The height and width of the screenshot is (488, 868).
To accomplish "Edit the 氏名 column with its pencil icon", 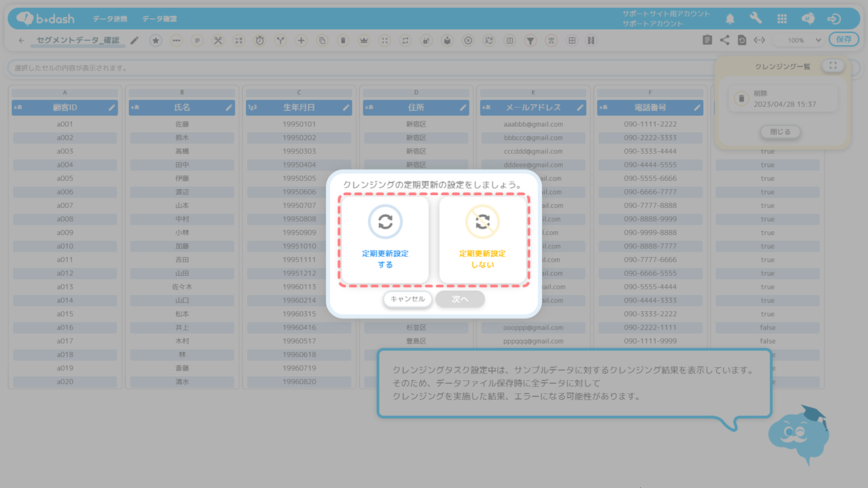I will coord(229,107).
